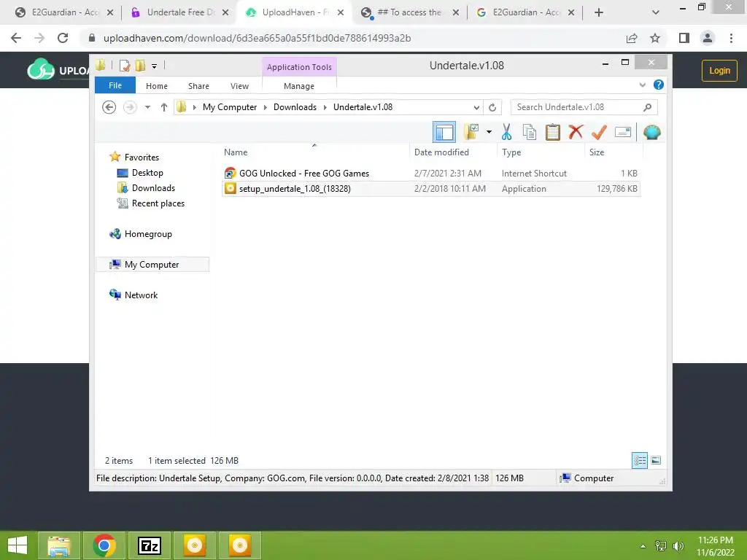Image resolution: width=747 pixels, height=560 pixels.
Task: Open Chrome three-dot menu
Action: (x=731, y=38)
